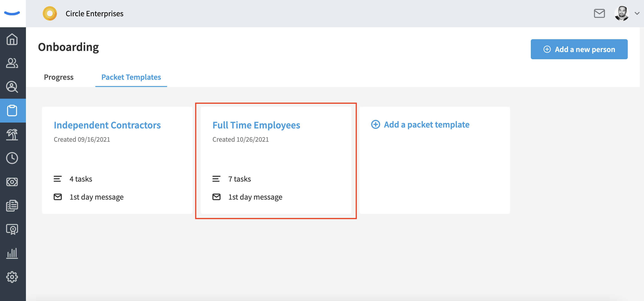This screenshot has width=644, height=301.
Task: Click Add a packet template
Action: [x=426, y=124]
